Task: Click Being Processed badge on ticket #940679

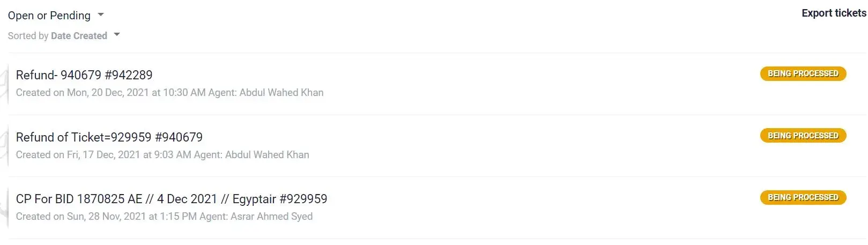Action: 803,136
